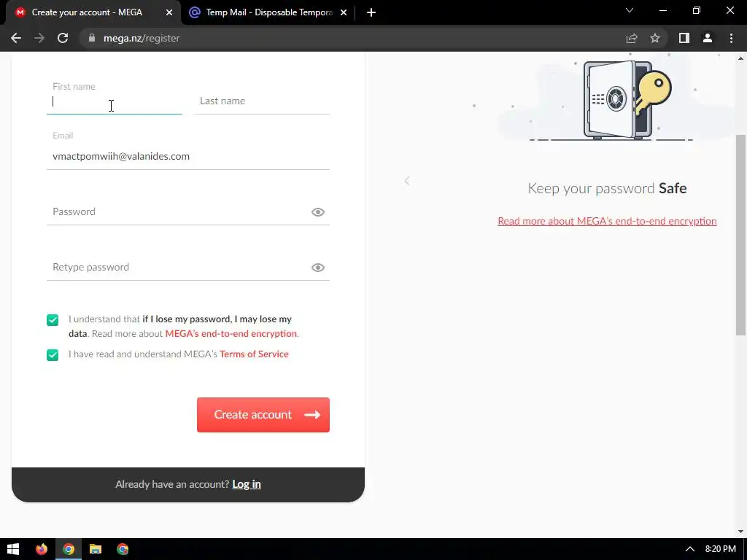Click the page vertical scrollbar thumb
The image size is (747, 560).
740,236
